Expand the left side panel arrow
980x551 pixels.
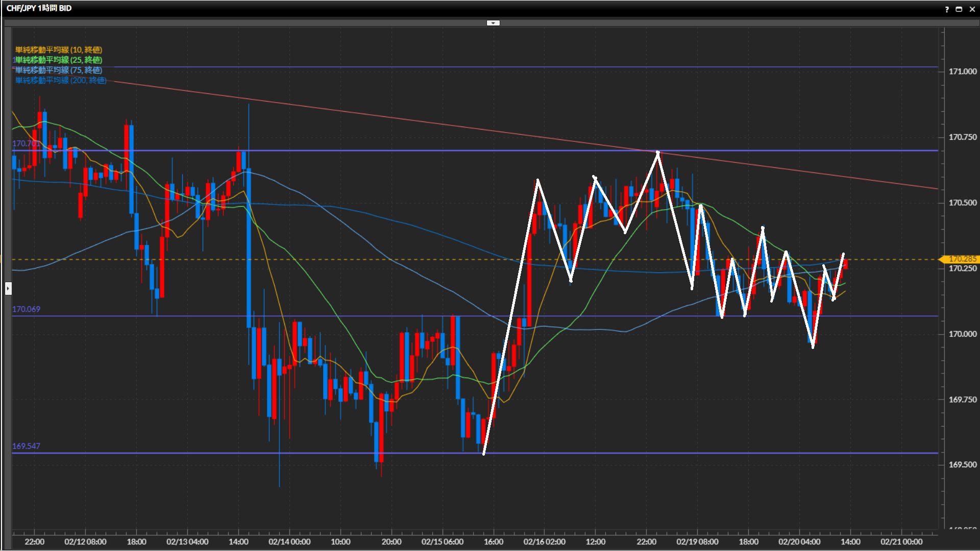coord(8,289)
